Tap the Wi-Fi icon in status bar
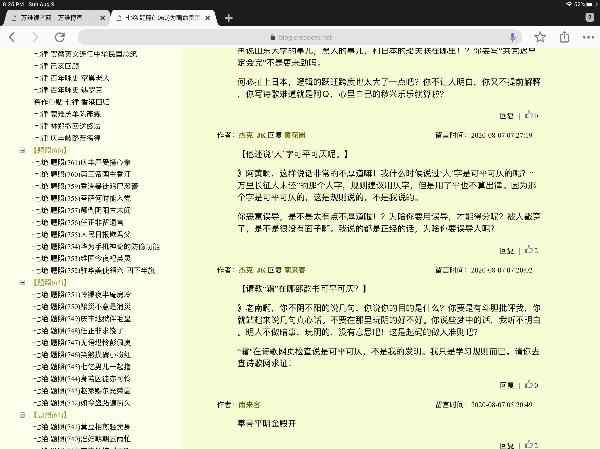This screenshot has height=449, width=600. pyautogui.click(x=569, y=4)
